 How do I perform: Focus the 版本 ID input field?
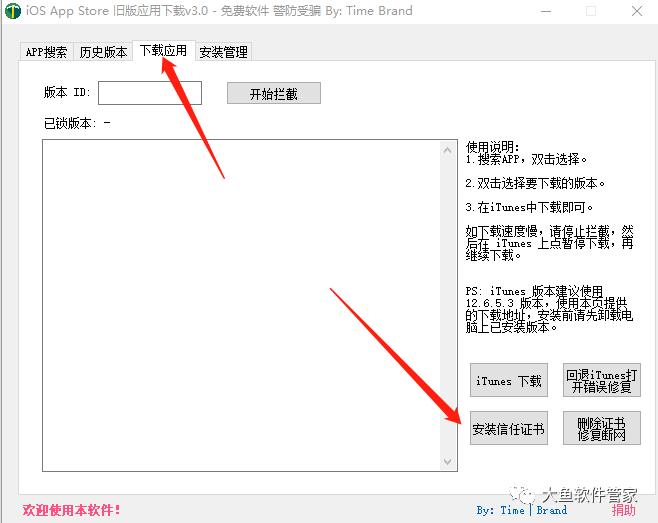point(150,93)
